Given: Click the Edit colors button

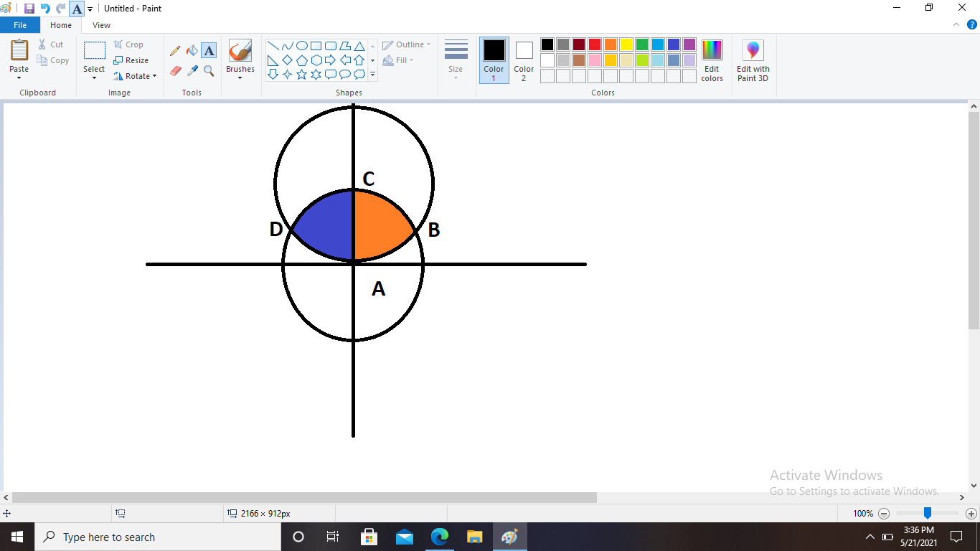Looking at the screenshot, I should 712,60.
